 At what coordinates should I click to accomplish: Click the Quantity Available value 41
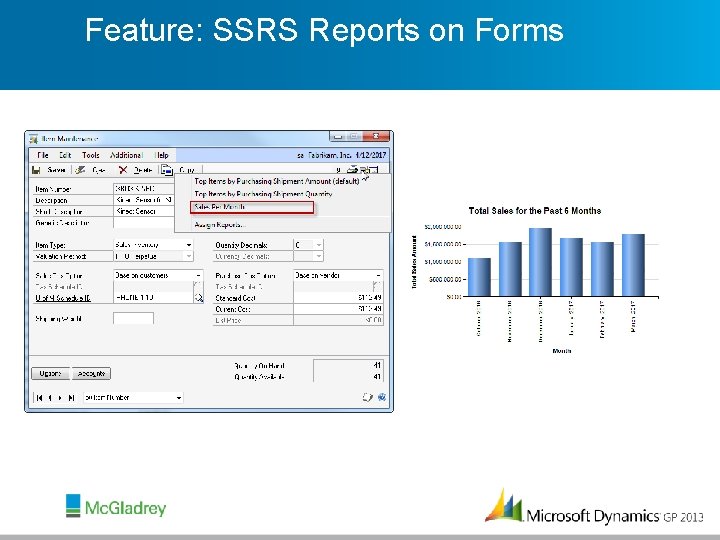point(377,377)
